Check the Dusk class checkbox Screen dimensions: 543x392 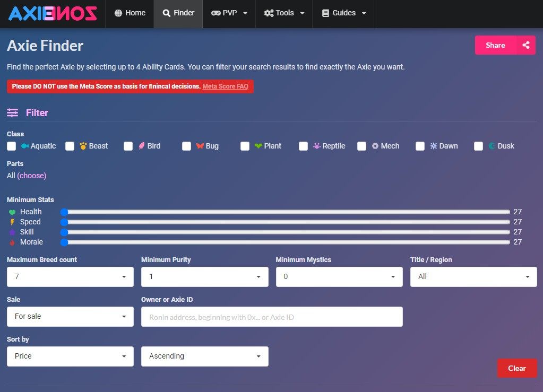pyautogui.click(x=478, y=146)
